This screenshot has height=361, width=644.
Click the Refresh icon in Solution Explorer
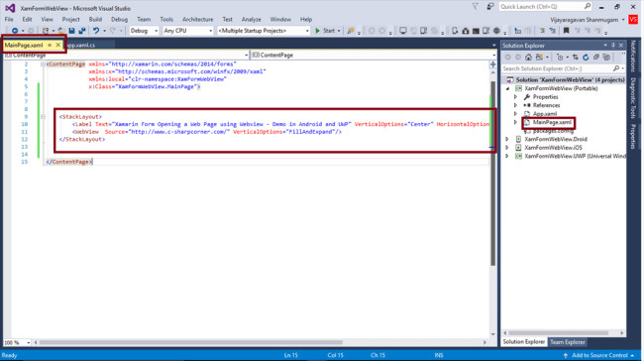[x=586, y=58]
